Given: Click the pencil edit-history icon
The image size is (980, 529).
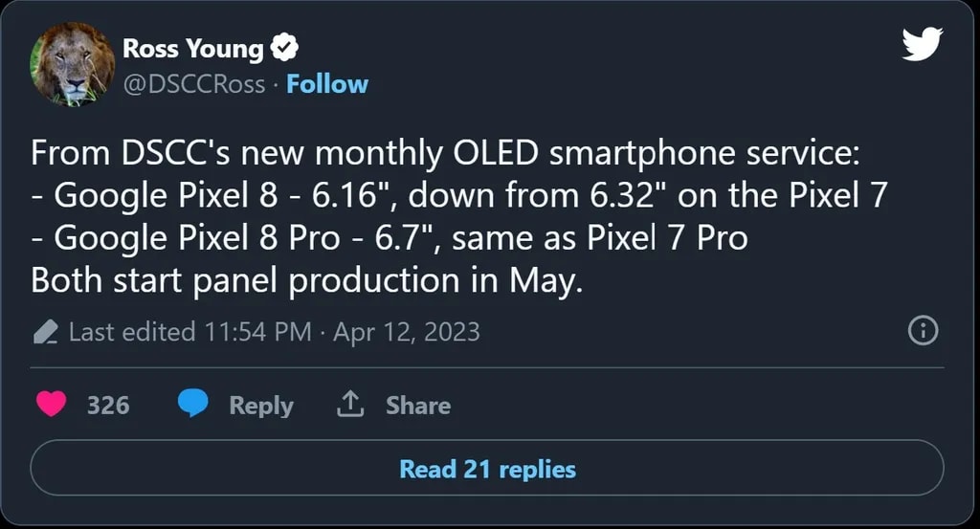Looking at the screenshot, I should click(x=45, y=332).
